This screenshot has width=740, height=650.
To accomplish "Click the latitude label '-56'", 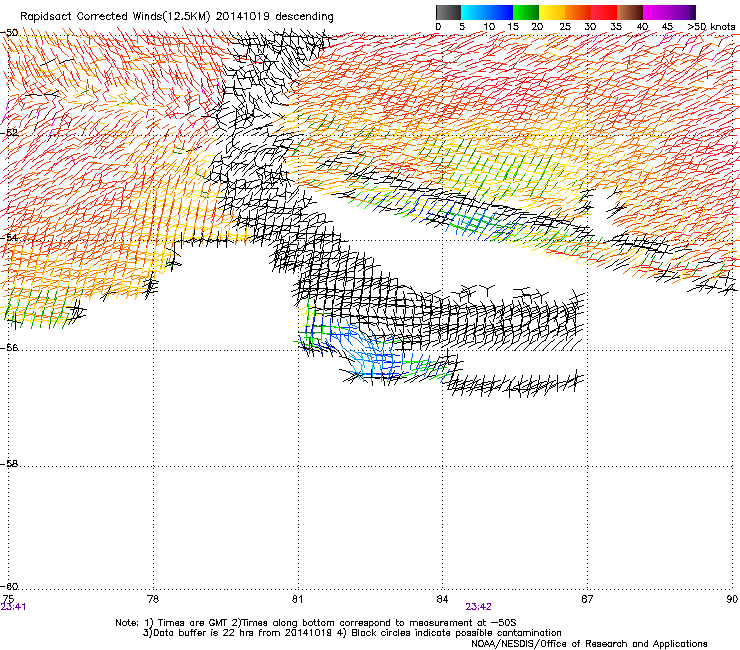I will [x=9, y=348].
